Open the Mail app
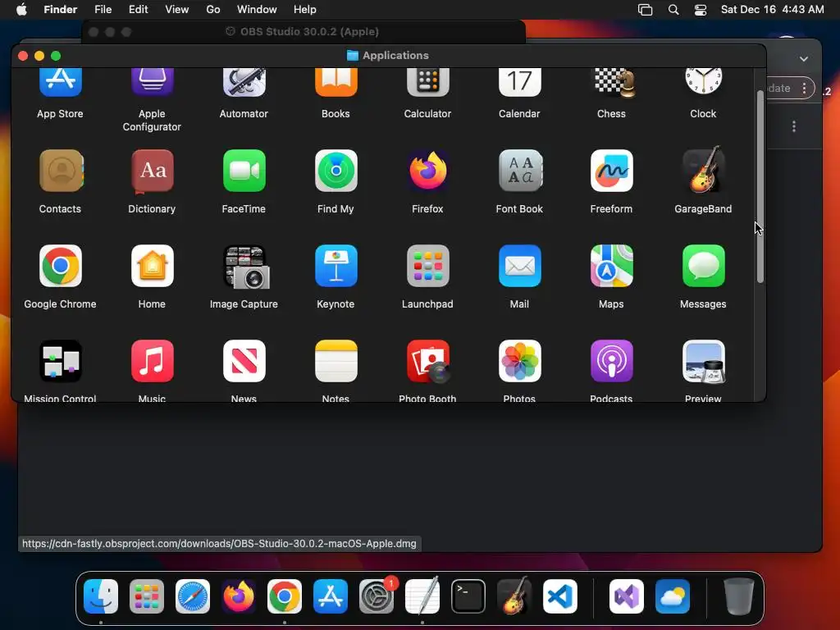This screenshot has height=630, width=840. click(519, 266)
